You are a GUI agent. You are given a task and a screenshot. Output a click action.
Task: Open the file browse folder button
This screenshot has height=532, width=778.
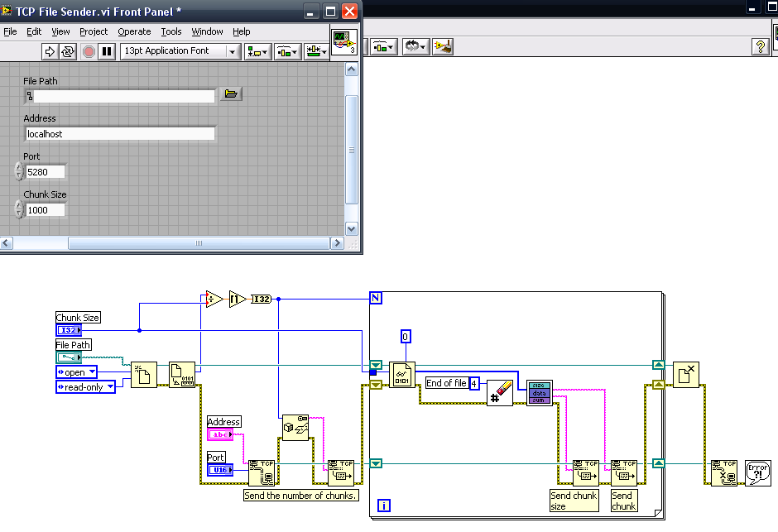[x=231, y=94]
